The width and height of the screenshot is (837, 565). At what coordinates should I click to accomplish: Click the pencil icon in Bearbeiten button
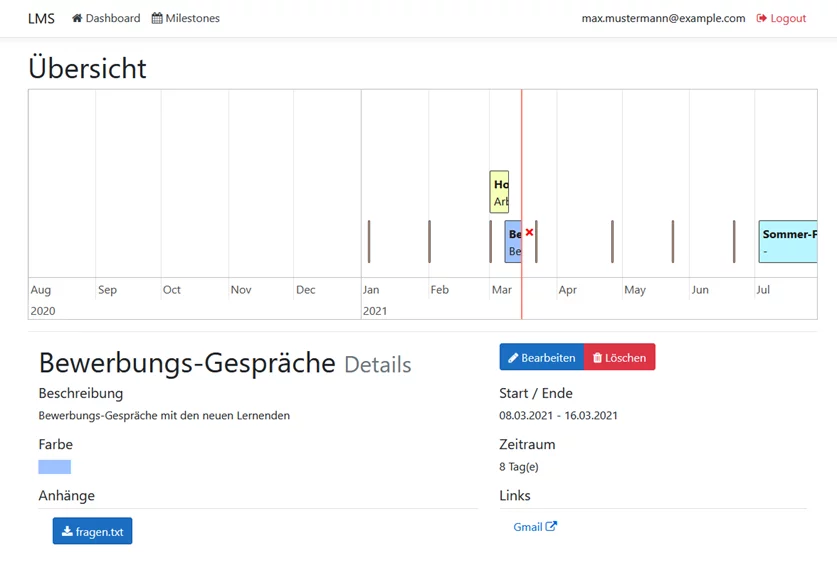(x=513, y=358)
